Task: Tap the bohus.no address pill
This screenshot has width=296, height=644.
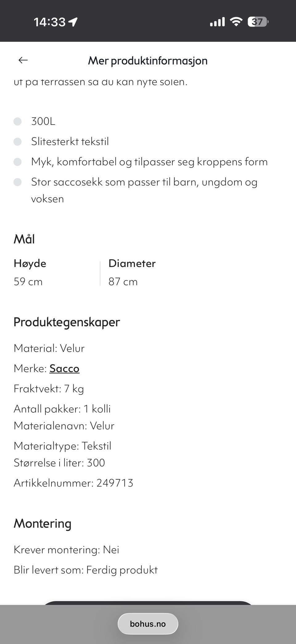Action: [x=148, y=624]
